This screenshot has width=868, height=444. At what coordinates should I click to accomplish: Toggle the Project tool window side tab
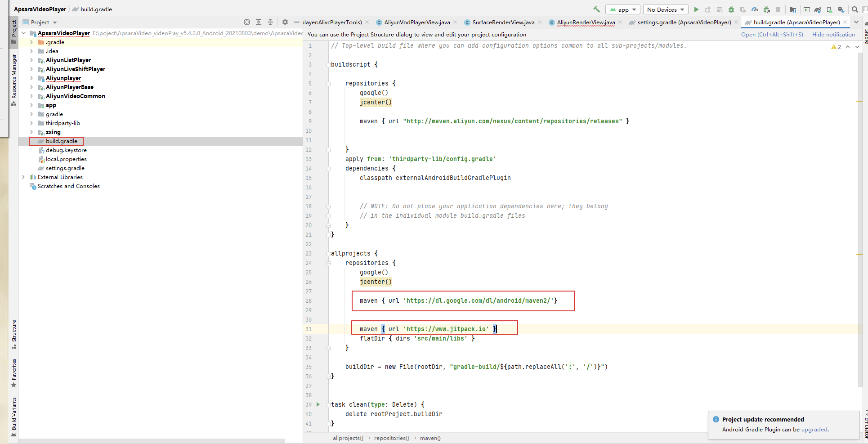(x=14, y=31)
